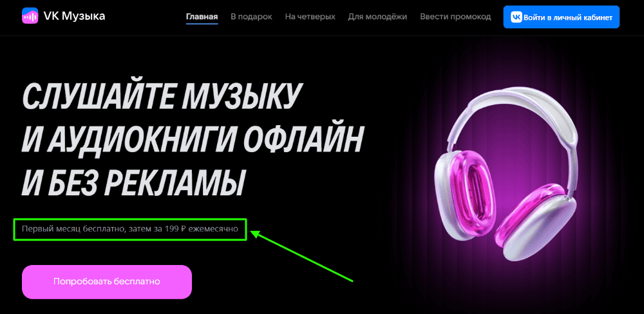Screen dimensions: 644x314
Task: Click the 'Первый месяц бесплатно' pricing text
Action: point(73,229)
